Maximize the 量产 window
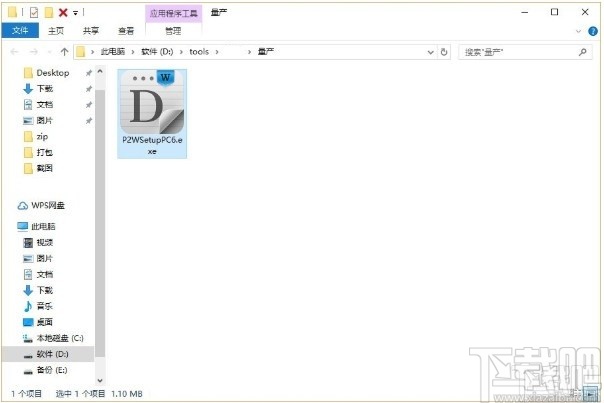The image size is (604, 403). (554, 12)
